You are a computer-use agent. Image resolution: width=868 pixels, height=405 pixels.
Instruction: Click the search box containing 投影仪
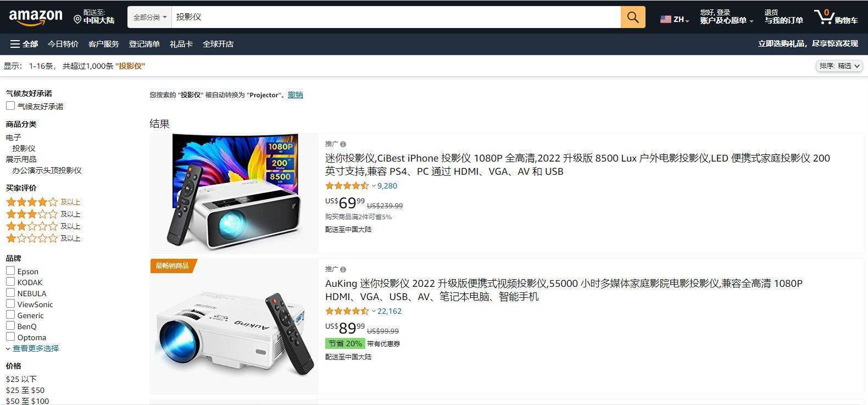[396, 17]
